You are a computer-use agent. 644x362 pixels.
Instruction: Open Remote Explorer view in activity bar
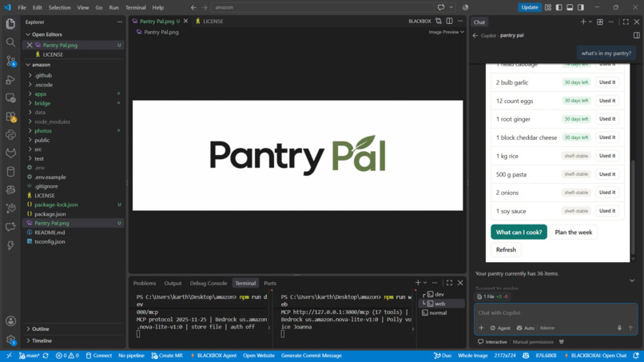(10, 97)
